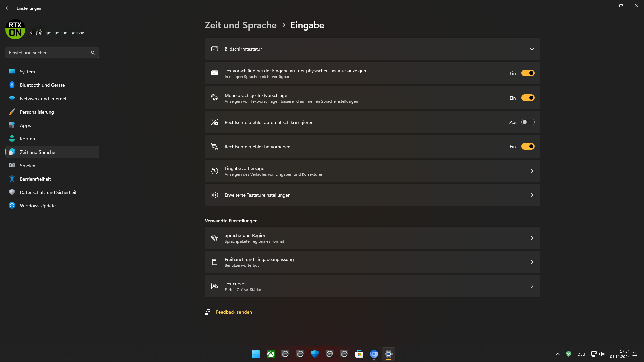644x362 pixels.
Task: Click the System settings icon in sidebar
Action: (12, 72)
